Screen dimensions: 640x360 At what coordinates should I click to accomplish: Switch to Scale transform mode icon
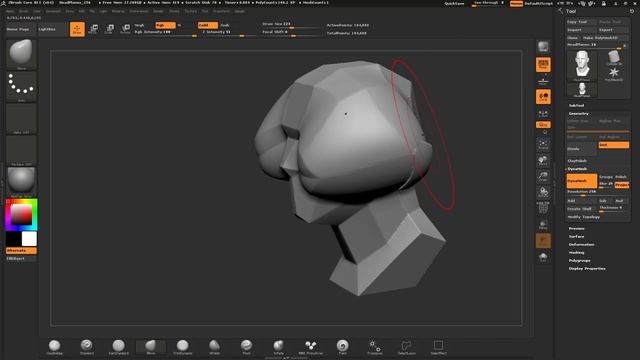109,29
